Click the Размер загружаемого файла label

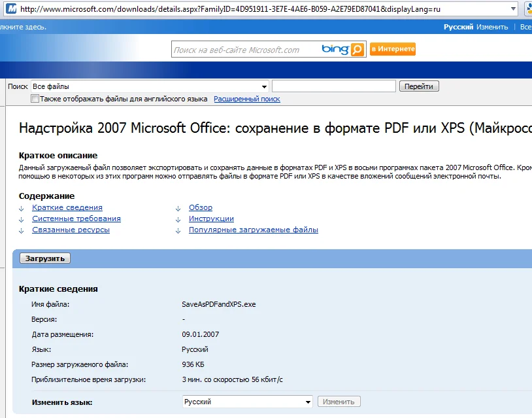[80, 365]
